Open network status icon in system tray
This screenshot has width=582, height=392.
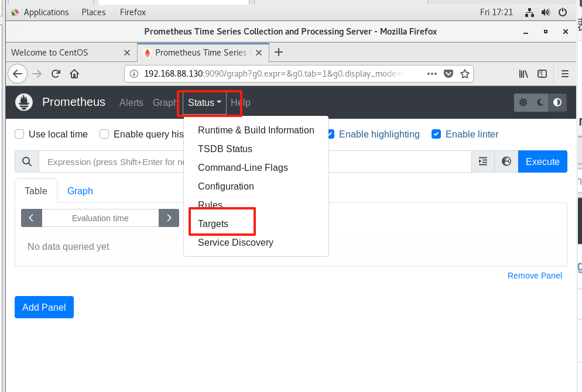pos(529,12)
